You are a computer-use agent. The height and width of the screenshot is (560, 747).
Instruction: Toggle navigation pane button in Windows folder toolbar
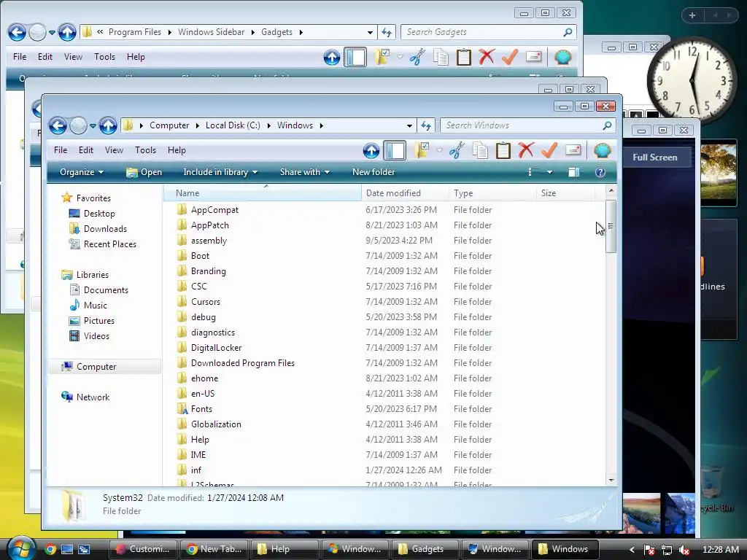[395, 150]
